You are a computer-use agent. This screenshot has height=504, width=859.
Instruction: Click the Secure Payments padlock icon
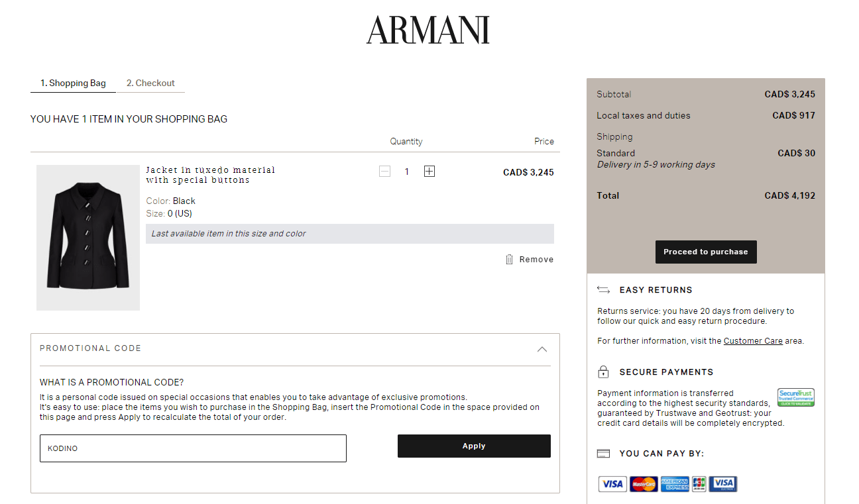coord(603,372)
